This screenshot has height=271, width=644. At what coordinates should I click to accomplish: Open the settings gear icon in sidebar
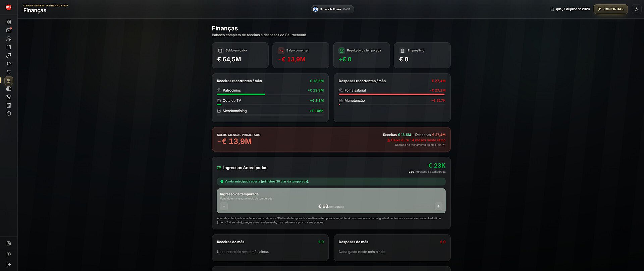tap(9, 254)
